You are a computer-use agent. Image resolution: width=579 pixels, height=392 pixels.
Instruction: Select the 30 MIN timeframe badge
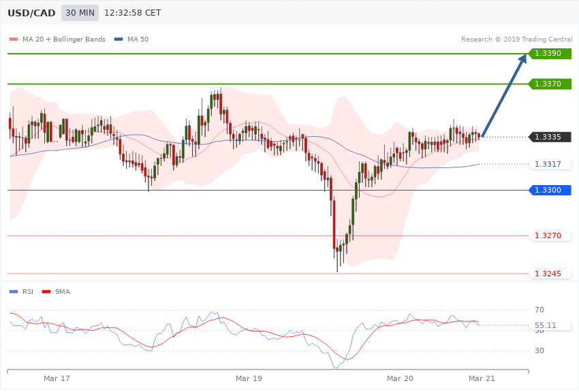pyautogui.click(x=80, y=13)
